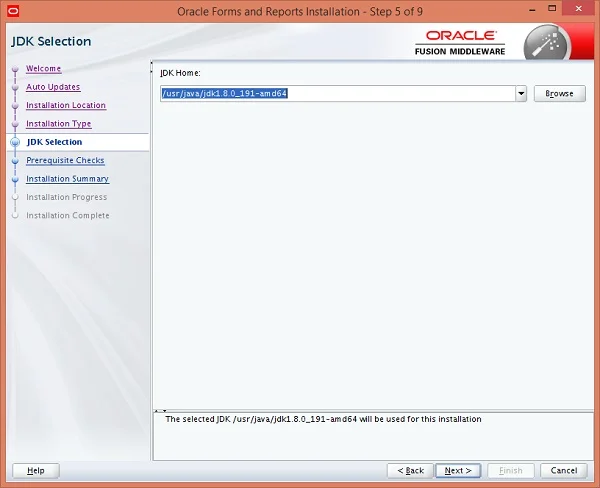This screenshot has height=488, width=600.
Task: Jump to the Prerequisite Checks step
Action: point(65,160)
